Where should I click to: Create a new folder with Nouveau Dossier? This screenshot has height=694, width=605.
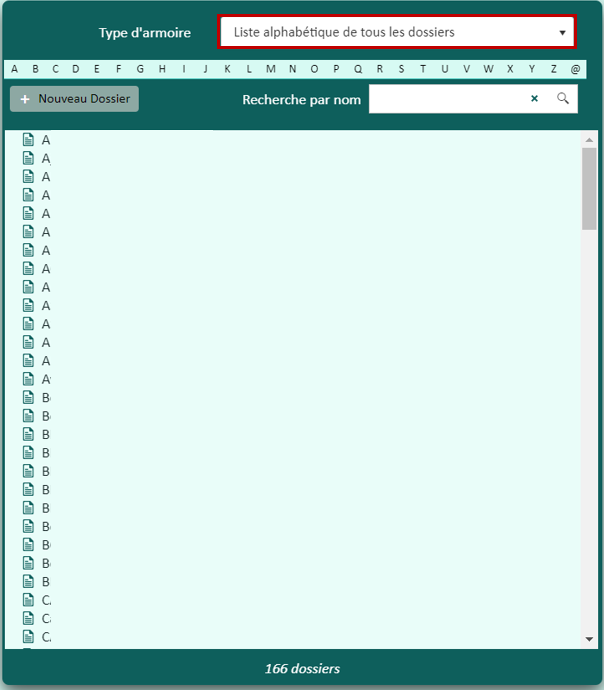tap(74, 99)
